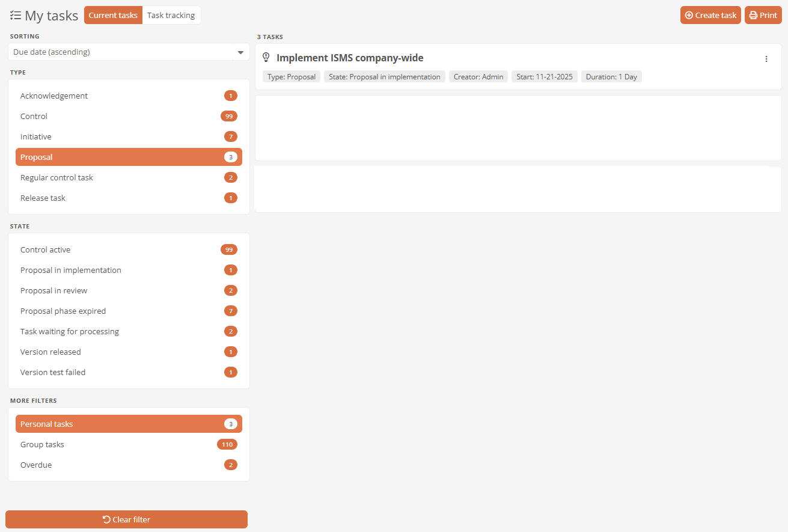Viewport: 788px width, 532px height.
Task: Open the Sorting dropdown arrow
Action: (240, 52)
